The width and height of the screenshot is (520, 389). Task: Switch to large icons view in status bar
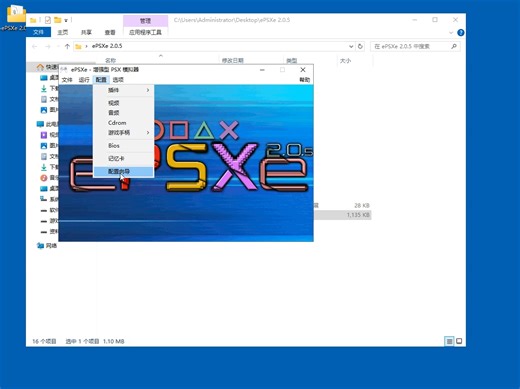(459, 341)
